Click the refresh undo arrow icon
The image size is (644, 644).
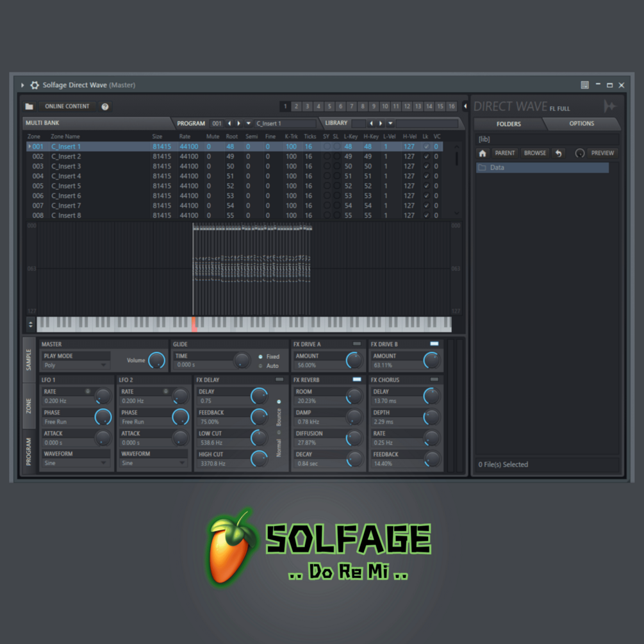[x=559, y=153]
